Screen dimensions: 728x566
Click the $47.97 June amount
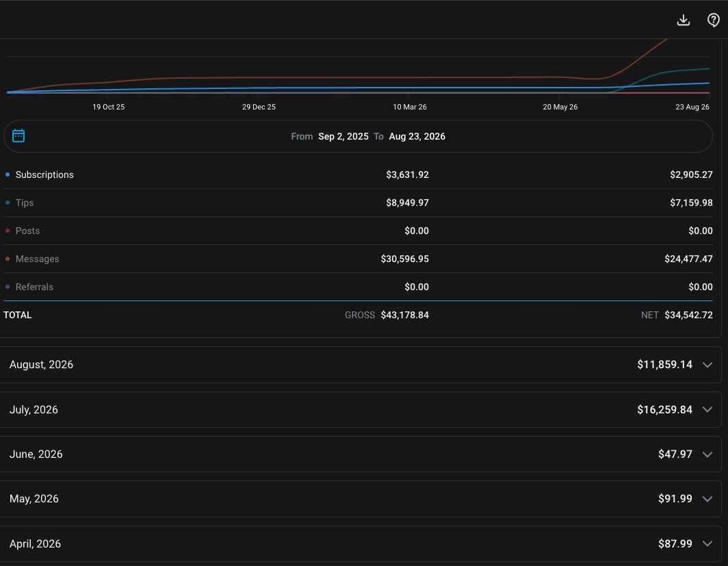pyautogui.click(x=675, y=454)
